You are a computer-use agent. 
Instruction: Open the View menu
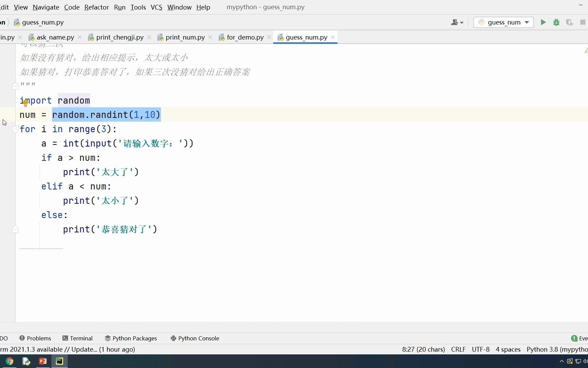point(21,7)
